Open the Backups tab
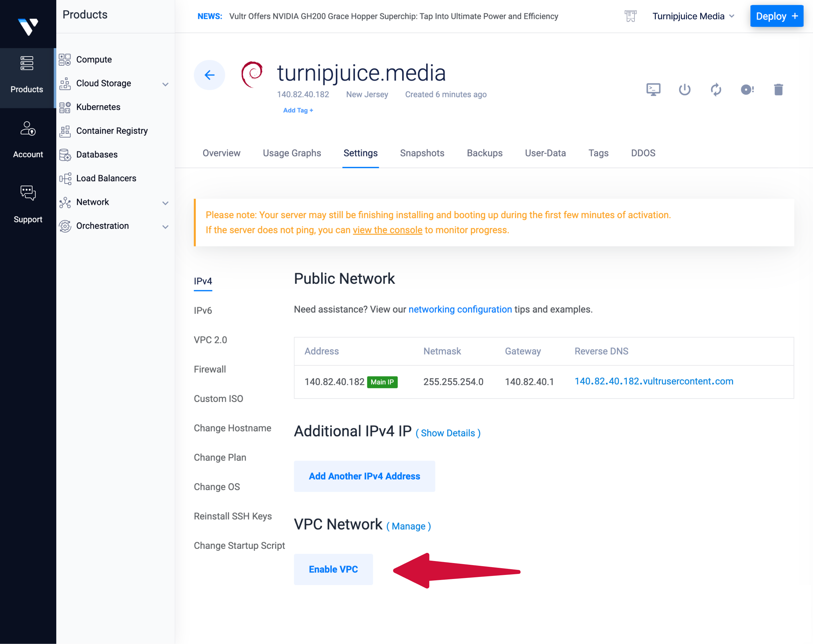Image resolution: width=813 pixels, height=644 pixels. point(484,153)
